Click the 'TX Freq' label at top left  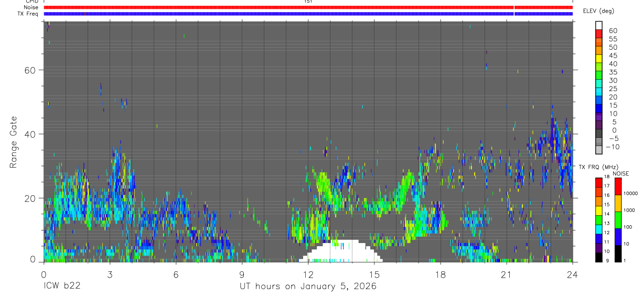coord(27,14)
